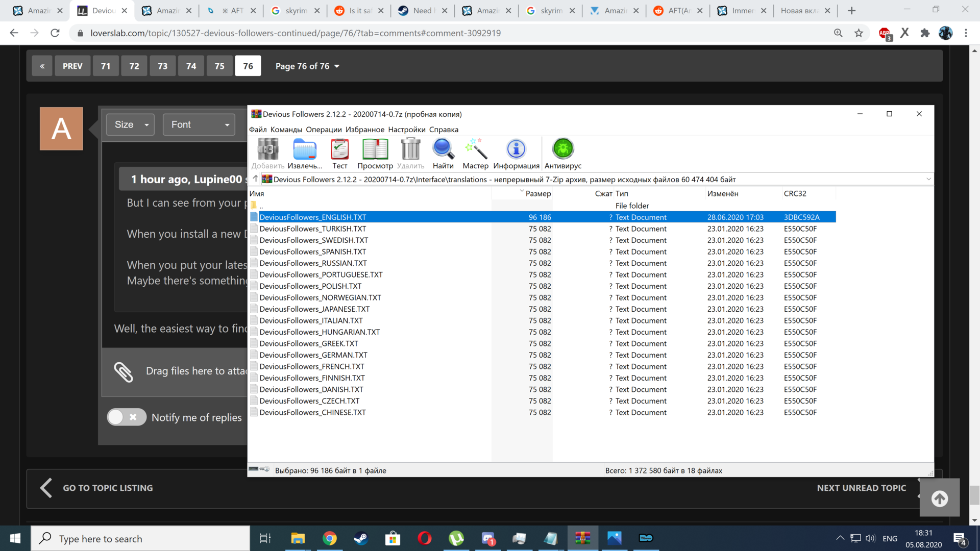Image resolution: width=980 pixels, height=551 pixels.
Task: Open the Справка menu
Action: click(x=444, y=130)
